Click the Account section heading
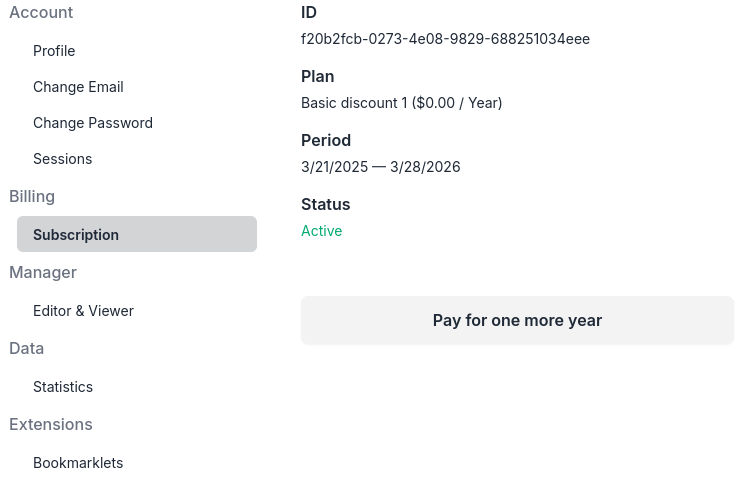747x488 pixels. tap(41, 13)
